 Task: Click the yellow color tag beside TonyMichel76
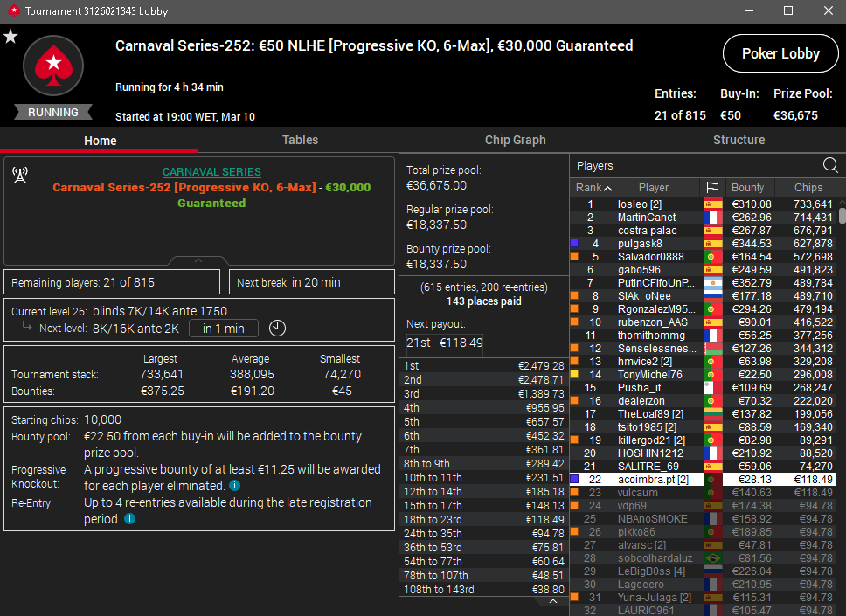pos(574,374)
